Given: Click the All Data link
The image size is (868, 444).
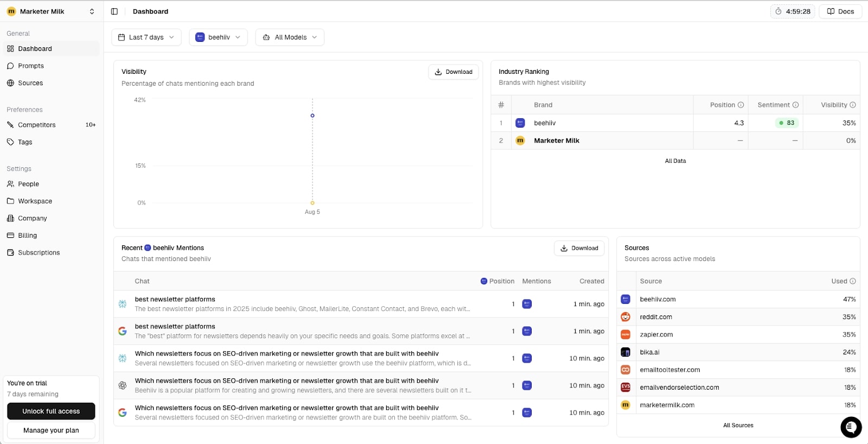Looking at the screenshot, I should [675, 161].
